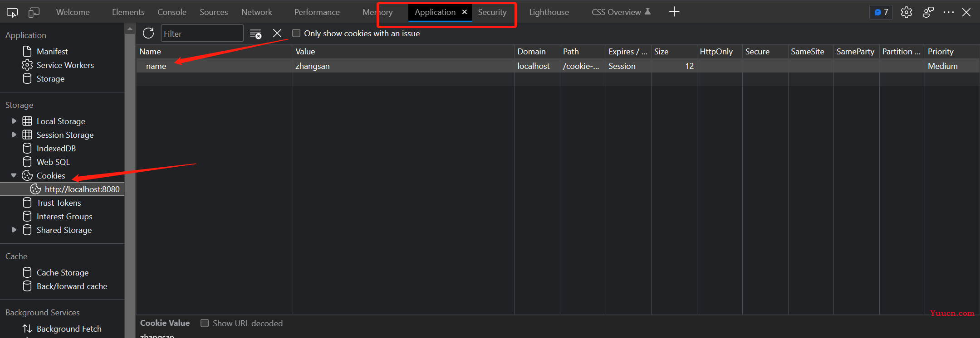Image resolution: width=980 pixels, height=338 pixels.
Task: Open the Lighthouse tab
Action: click(x=549, y=12)
